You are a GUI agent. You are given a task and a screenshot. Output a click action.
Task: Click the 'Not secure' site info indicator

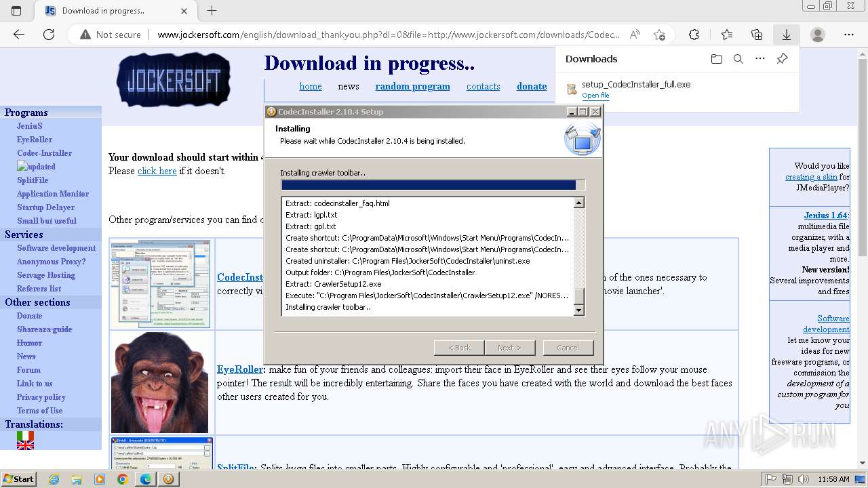click(111, 35)
